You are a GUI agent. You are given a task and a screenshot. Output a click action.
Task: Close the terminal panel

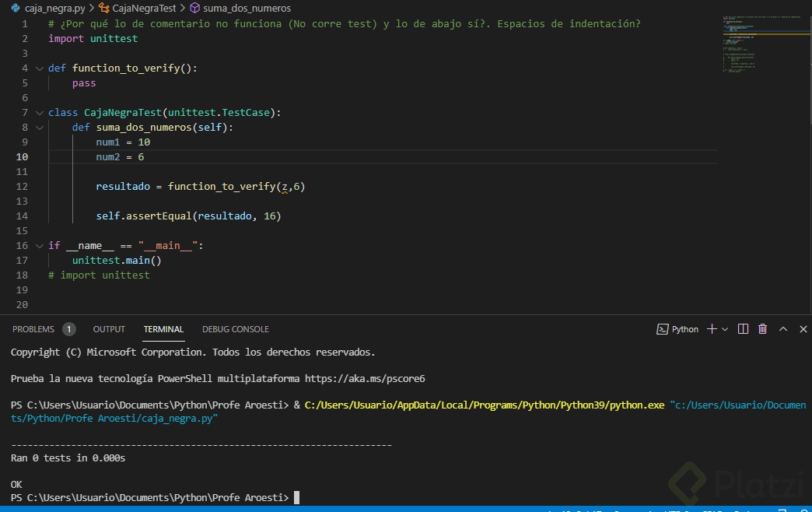[803, 329]
